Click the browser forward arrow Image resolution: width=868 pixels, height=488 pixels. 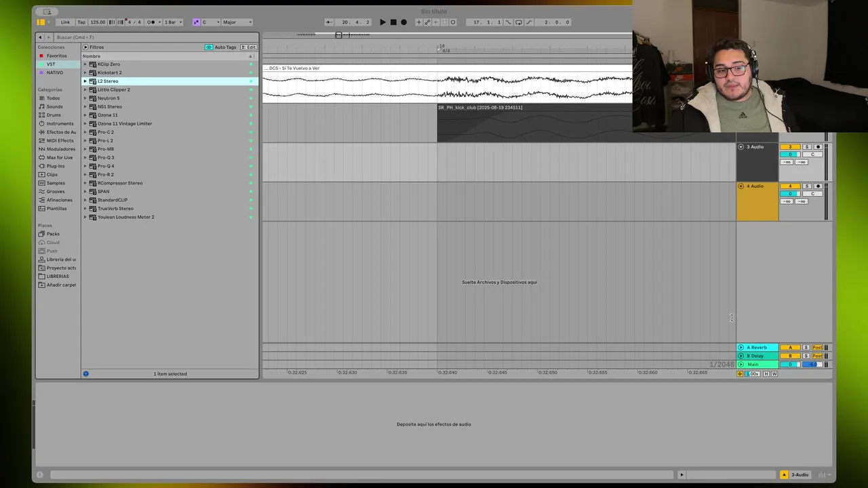(49, 37)
